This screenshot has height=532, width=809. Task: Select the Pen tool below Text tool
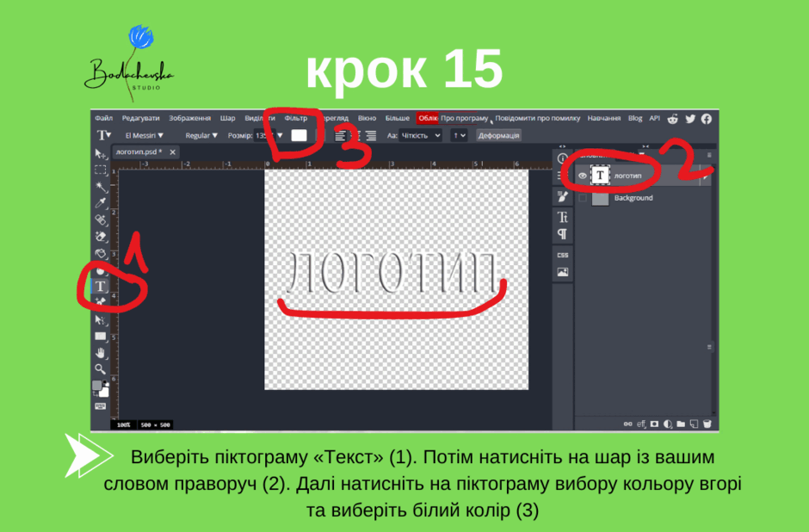[x=100, y=300]
